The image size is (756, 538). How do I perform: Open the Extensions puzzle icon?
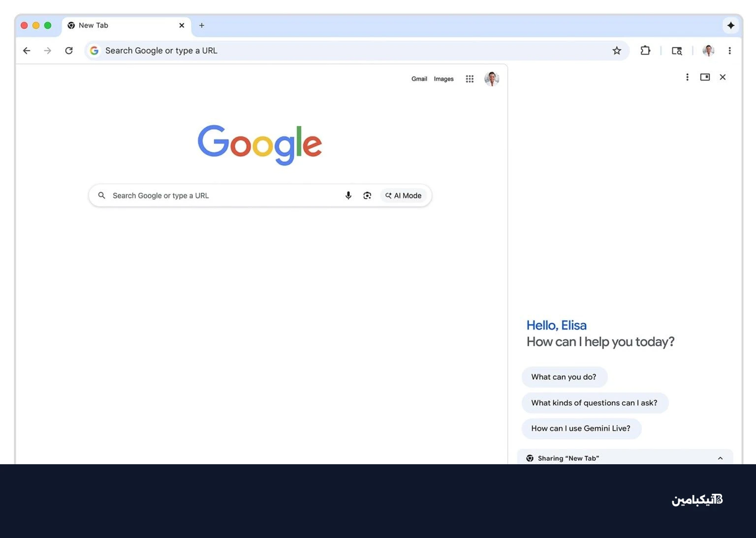click(x=645, y=51)
